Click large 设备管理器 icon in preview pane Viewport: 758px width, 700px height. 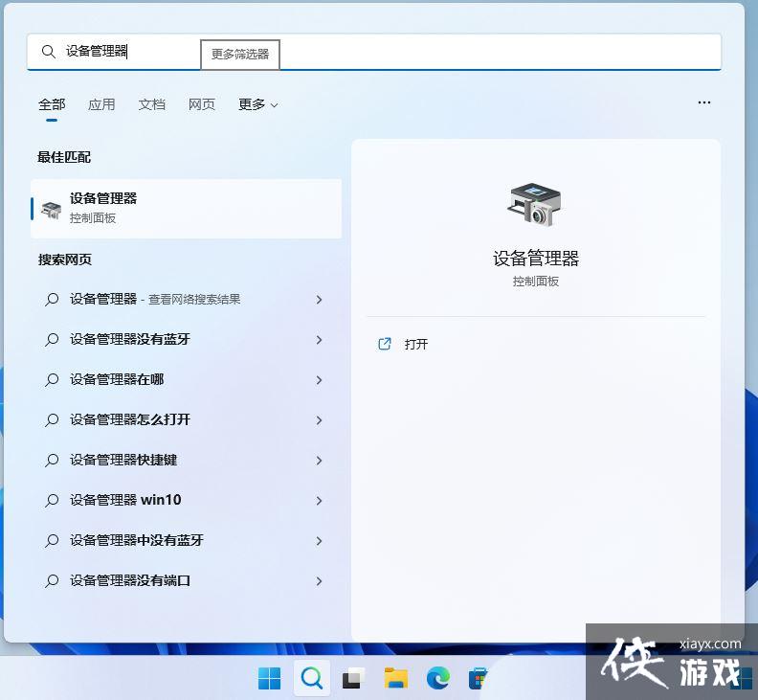(535, 204)
